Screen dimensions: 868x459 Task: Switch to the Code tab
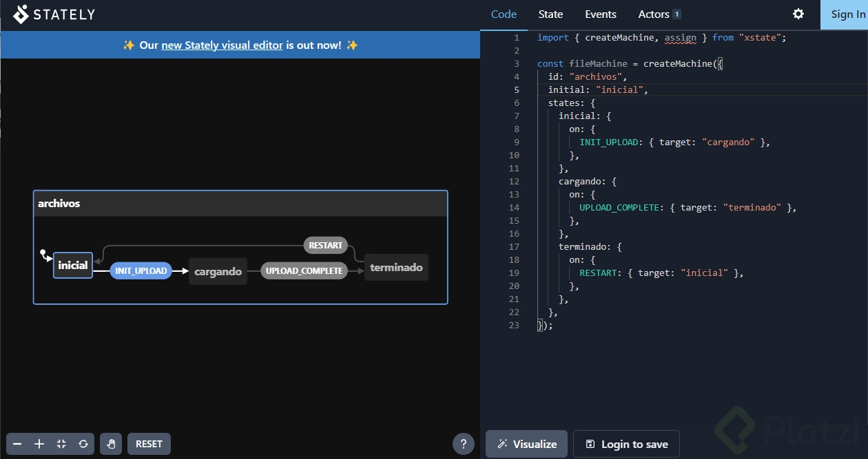[x=504, y=14]
